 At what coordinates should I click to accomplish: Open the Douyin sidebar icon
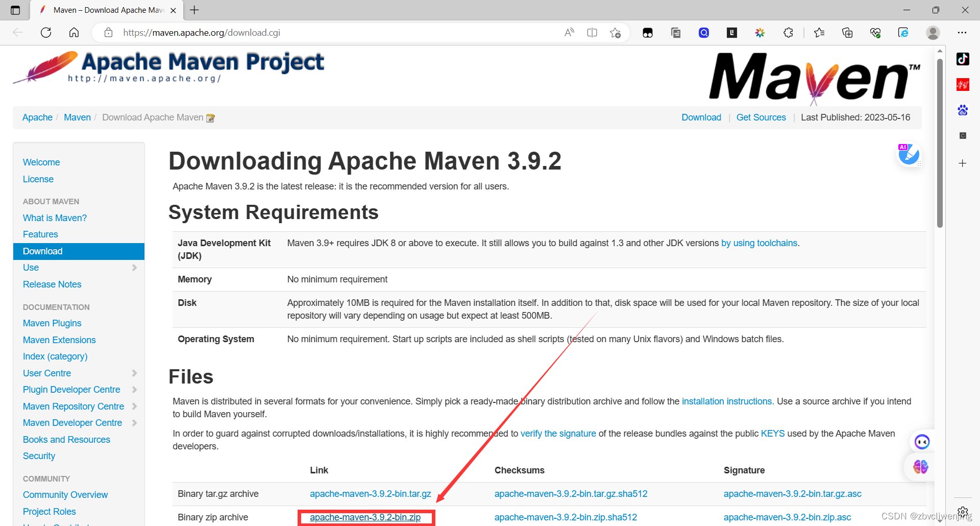[x=963, y=59]
